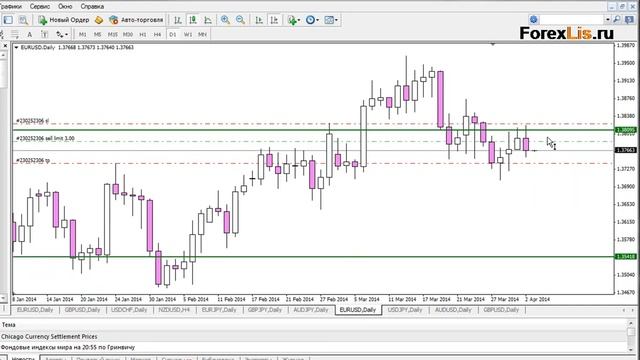The height and width of the screenshot is (360, 640).
Task: Click the chart shift triangle marker
Action: click(x=493, y=44)
